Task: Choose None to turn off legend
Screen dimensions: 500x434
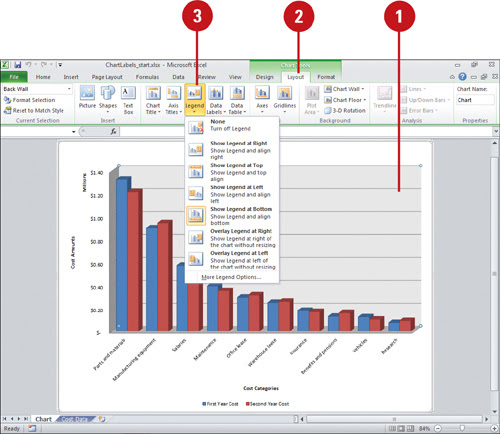Action: coord(232,127)
